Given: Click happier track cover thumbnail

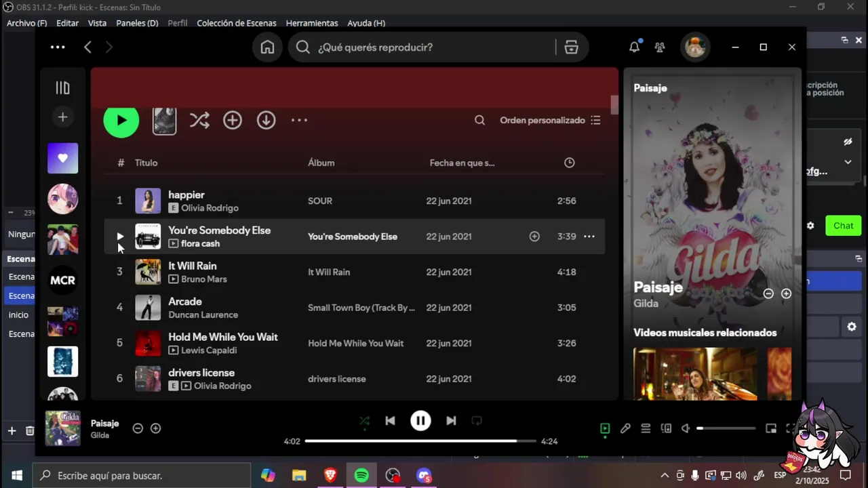Looking at the screenshot, I should point(148,201).
